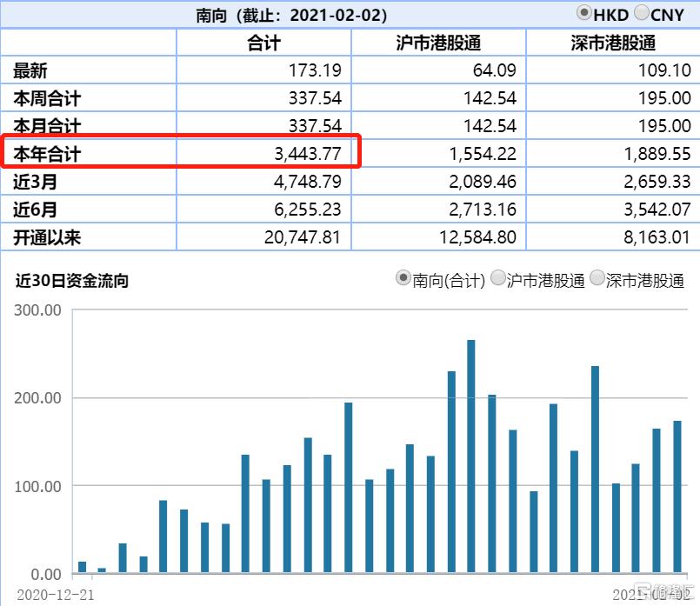
Task: Click the last bar on the chart
Action: (x=677, y=496)
